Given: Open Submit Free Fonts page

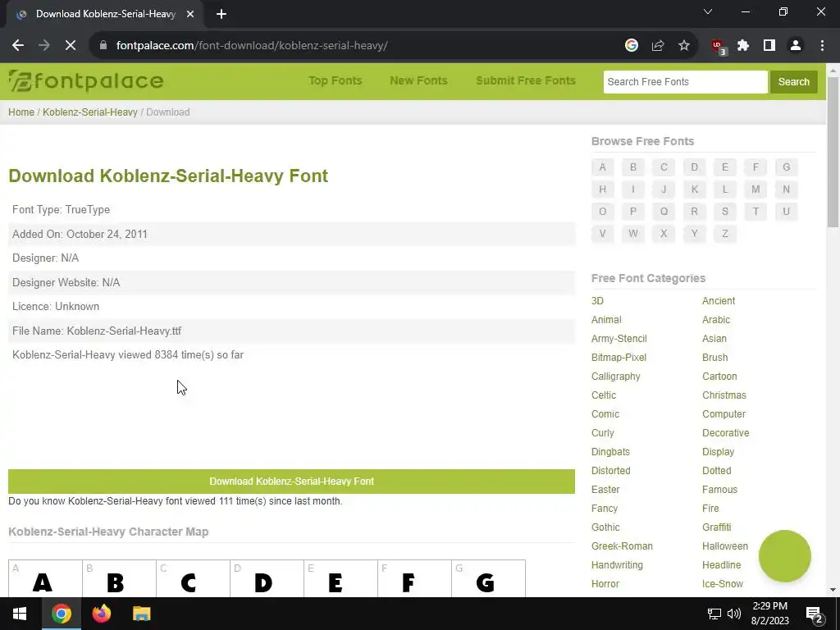Looking at the screenshot, I should pos(526,80).
